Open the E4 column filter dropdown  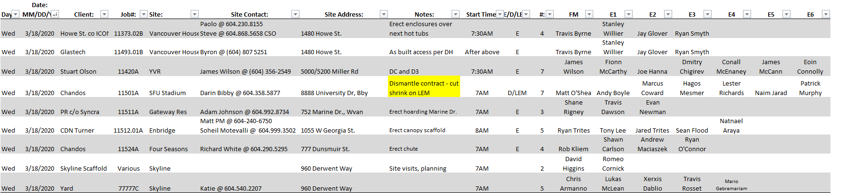tap(747, 14)
